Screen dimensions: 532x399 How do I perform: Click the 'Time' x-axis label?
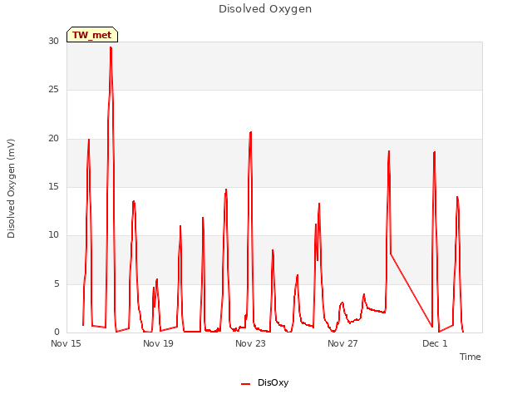(470, 357)
